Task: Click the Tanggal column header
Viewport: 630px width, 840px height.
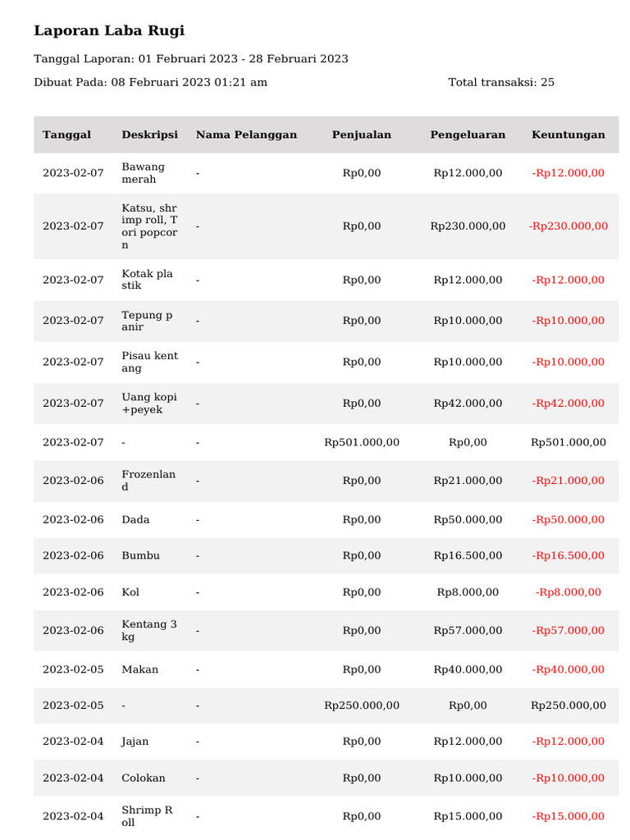Action: [x=66, y=135]
